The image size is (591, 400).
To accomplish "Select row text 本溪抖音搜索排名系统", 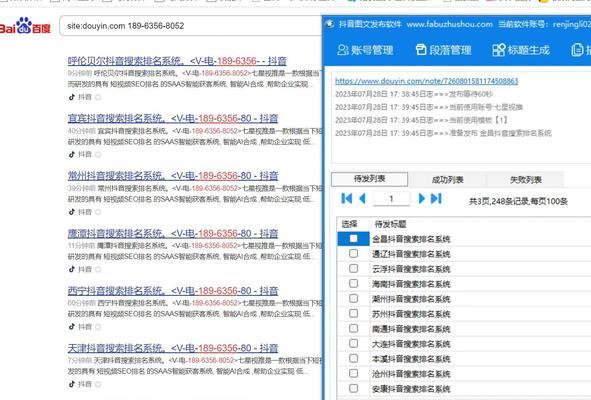I will click(411, 359).
